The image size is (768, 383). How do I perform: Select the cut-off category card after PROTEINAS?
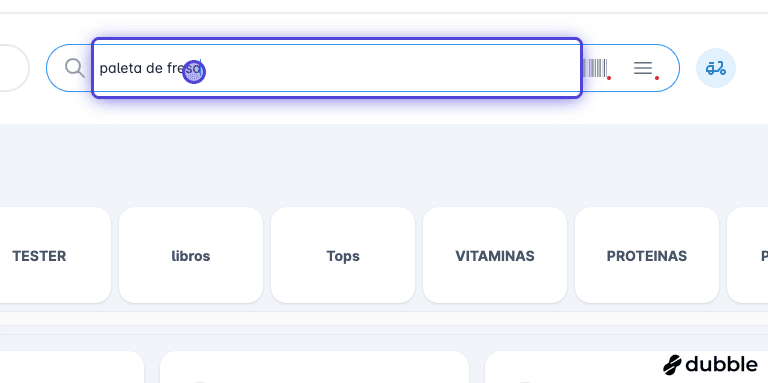click(747, 255)
